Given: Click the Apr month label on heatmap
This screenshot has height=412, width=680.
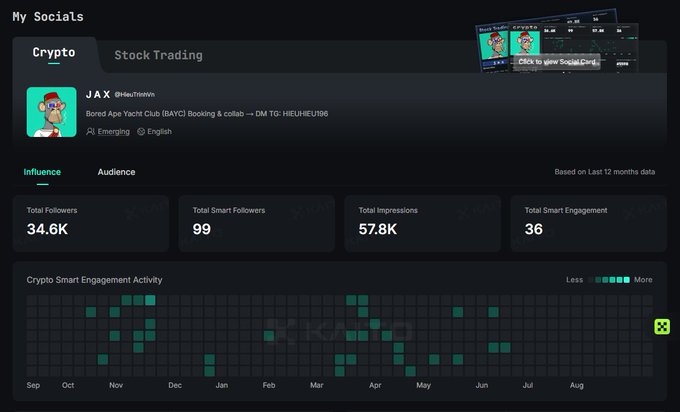Looking at the screenshot, I should [375, 385].
